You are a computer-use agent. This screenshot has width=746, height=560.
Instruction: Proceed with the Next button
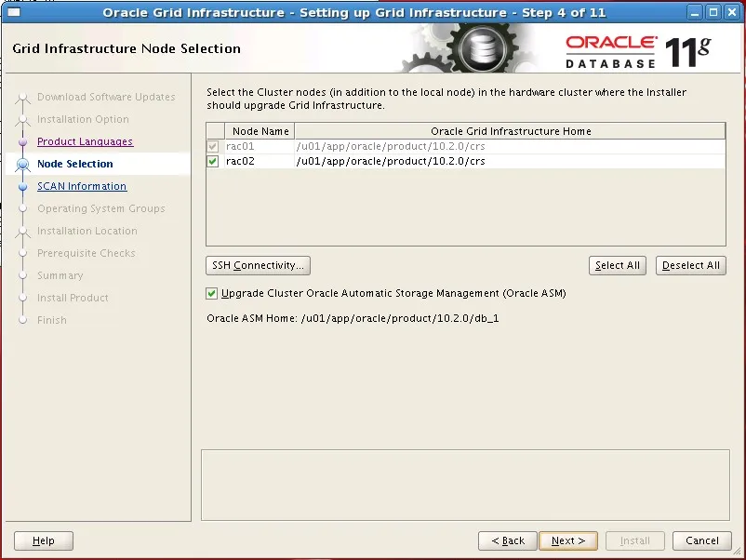[x=568, y=540]
